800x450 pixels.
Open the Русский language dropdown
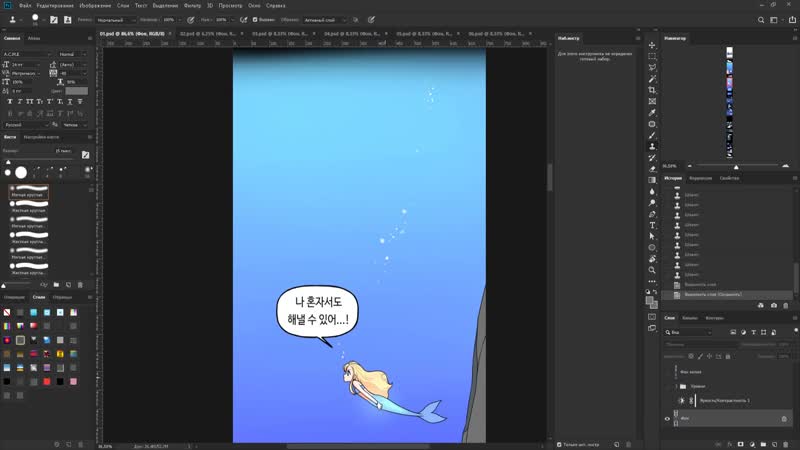coord(26,125)
